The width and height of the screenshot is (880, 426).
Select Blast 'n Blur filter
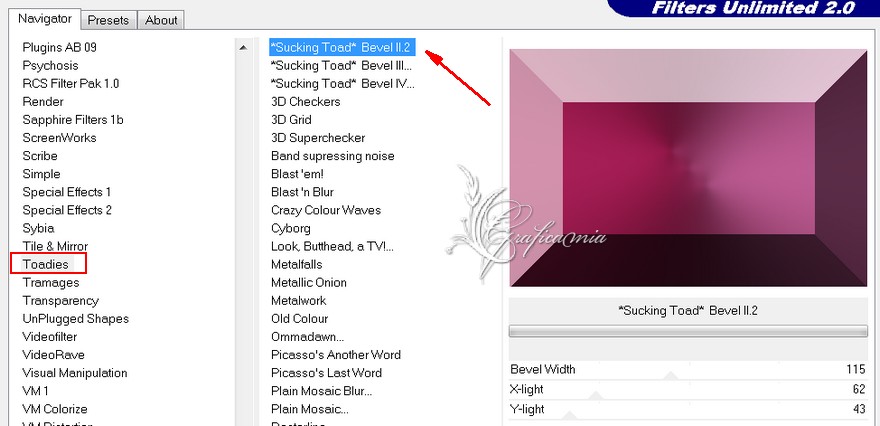click(302, 192)
